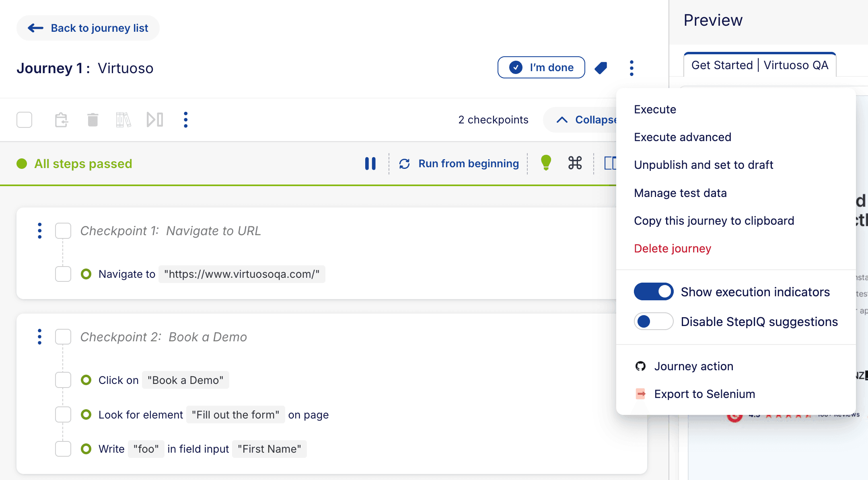Click the tag label icon near I'm done
868x480 pixels.
tap(601, 68)
